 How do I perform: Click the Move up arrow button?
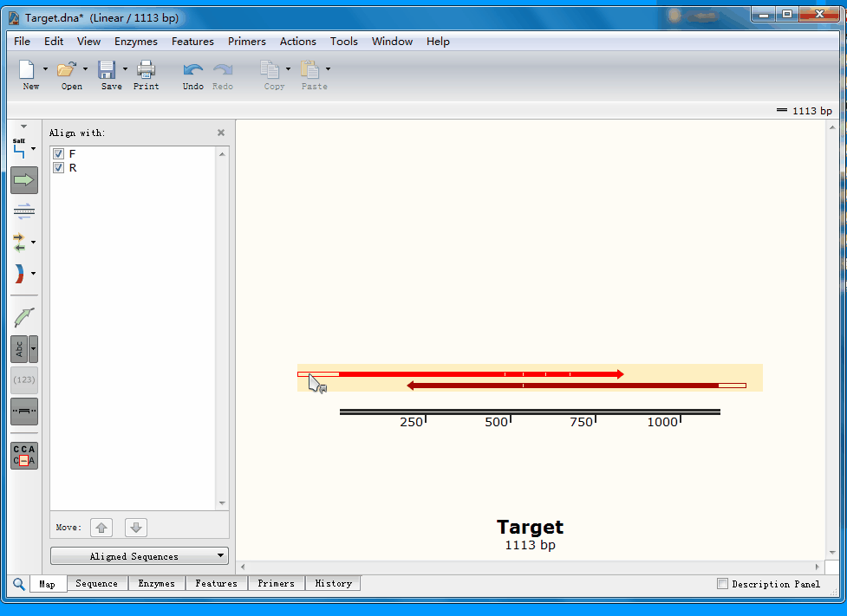(101, 528)
